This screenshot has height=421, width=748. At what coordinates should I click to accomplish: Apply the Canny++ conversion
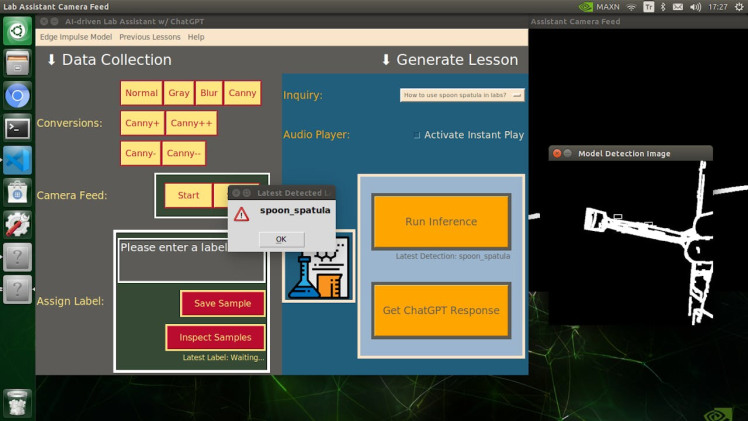[190, 123]
